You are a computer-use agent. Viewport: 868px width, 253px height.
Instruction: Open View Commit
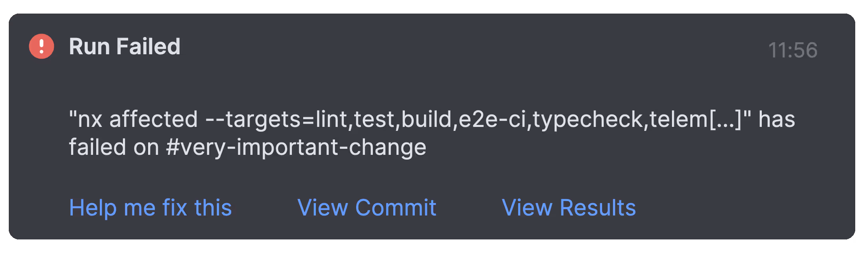[x=366, y=207]
